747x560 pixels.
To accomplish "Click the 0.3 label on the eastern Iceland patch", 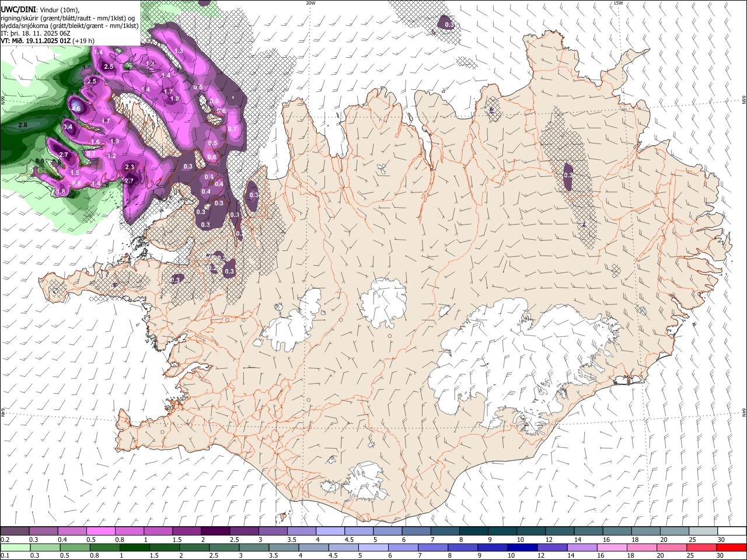I will [x=568, y=175].
